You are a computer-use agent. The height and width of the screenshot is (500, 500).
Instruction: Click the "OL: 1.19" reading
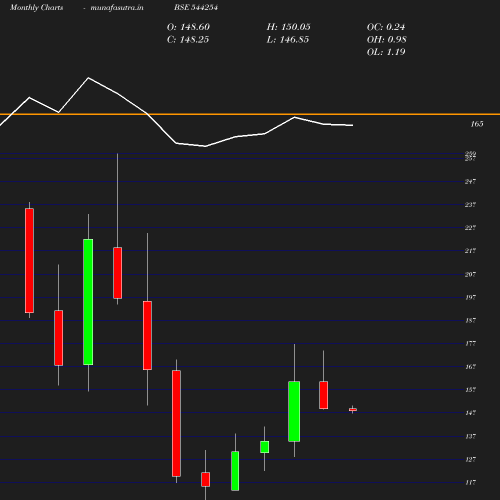point(386,52)
